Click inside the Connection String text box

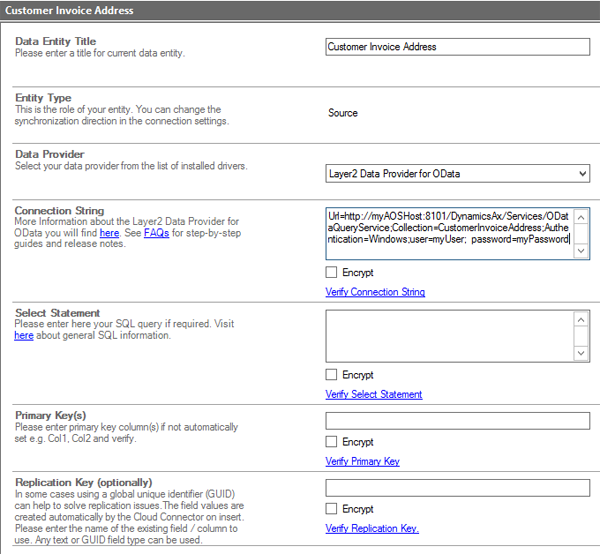[450, 233]
